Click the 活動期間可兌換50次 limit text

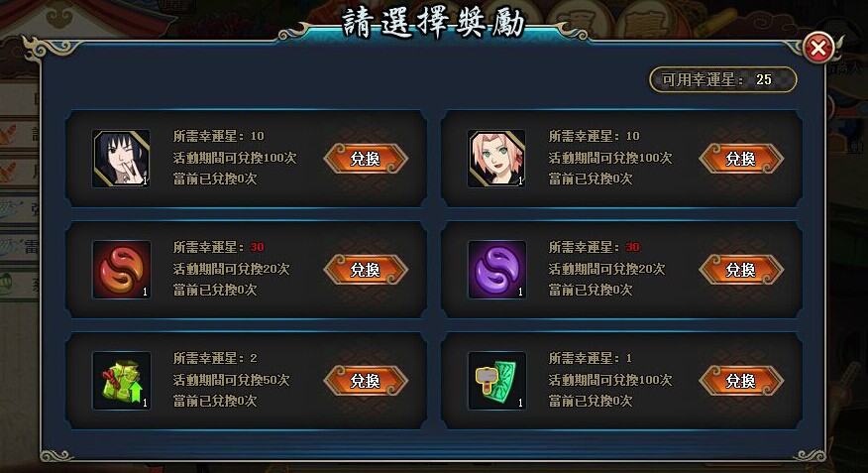(x=231, y=380)
